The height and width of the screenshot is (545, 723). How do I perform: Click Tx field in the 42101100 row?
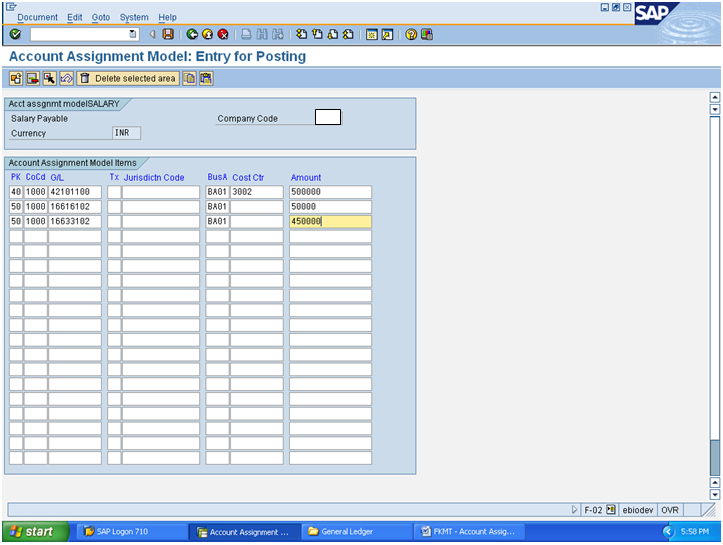tap(114, 192)
